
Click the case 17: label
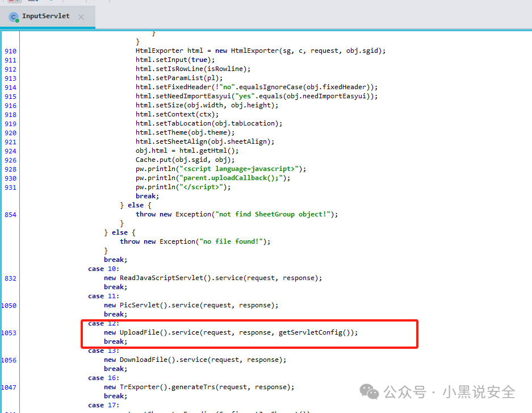pyautogui.click(x=103, y=405)
